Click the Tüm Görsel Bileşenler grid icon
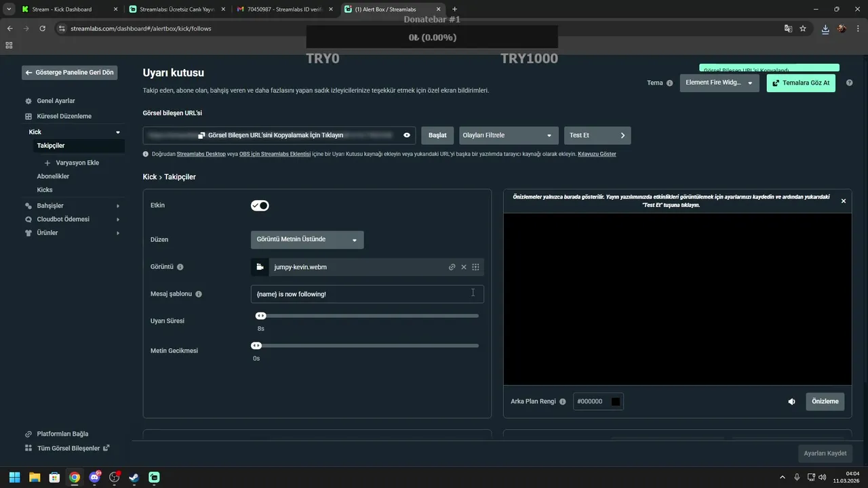The width and height of the screenshot is (868, 488). tap(28, 448)
